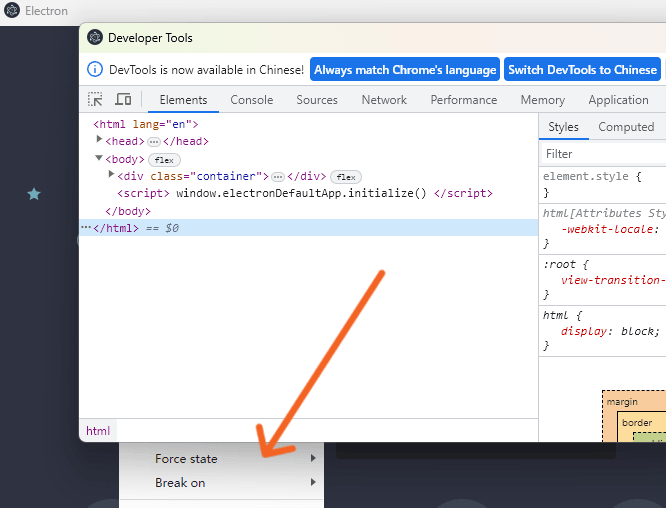The height and width of the screenshot is (508, 666).
Task: Select the Styles pane tab
Action: tap(563, 127)
